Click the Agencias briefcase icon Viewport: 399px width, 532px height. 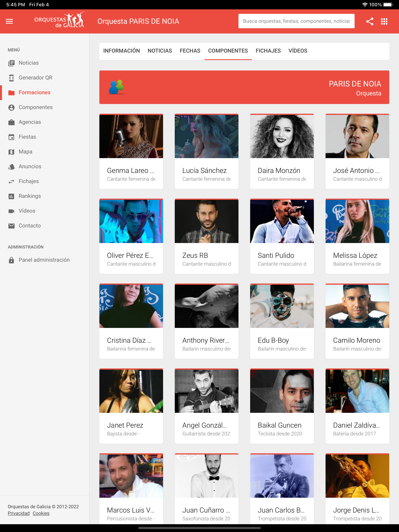tap(11, 122)
